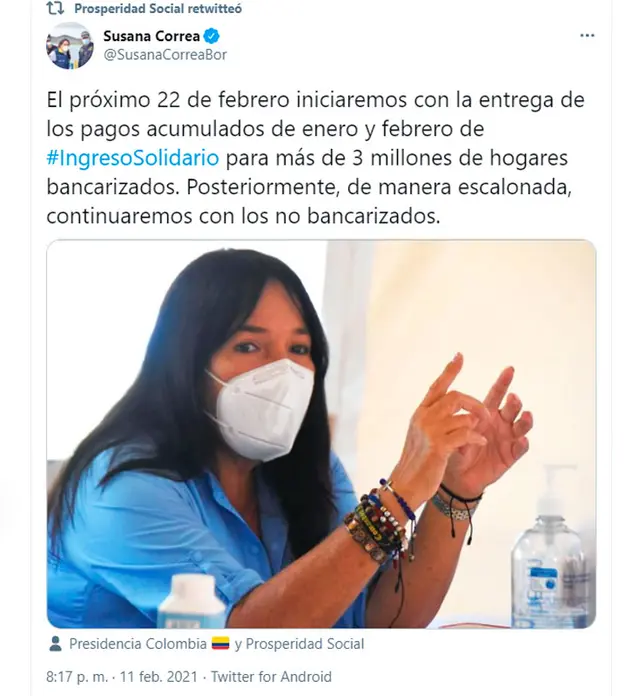640x696 pixels.
Task: Click the retweet arrows icon
Action: click(55, 8)
